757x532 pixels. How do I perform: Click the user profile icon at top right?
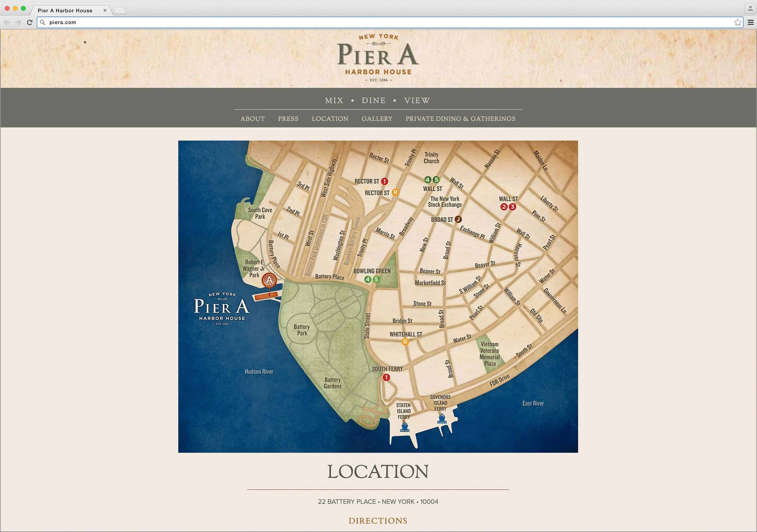750,9
